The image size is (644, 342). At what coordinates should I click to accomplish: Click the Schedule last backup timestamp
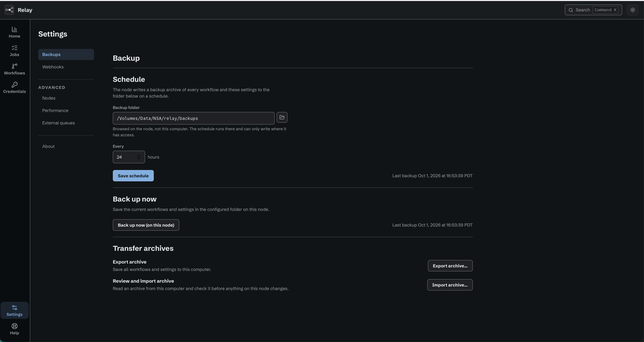click(432, 176)
